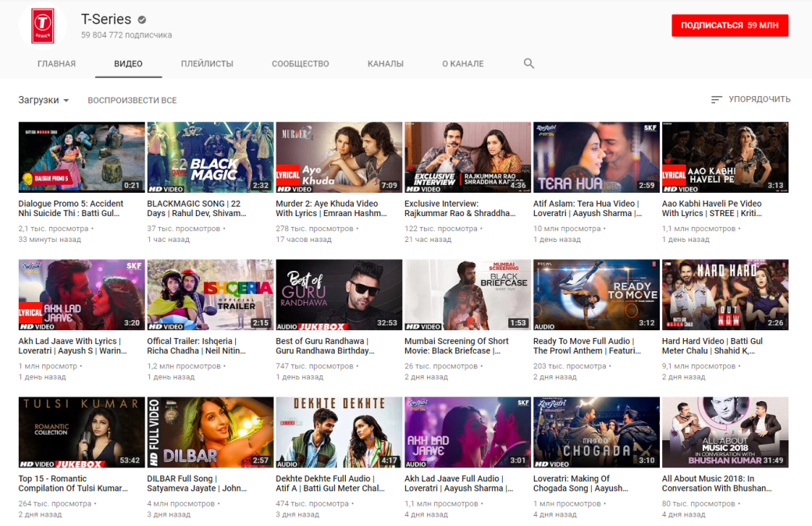
Task: Click the T-Series channel name heading
Action: click(106, 20)
